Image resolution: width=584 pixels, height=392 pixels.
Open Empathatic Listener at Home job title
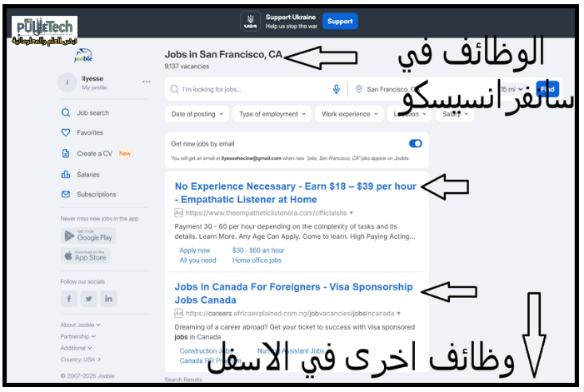click(296, 192)
